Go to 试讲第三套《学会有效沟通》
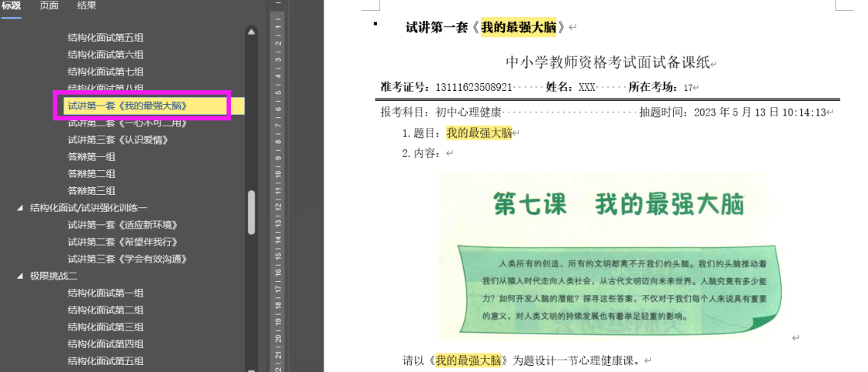 pyautogui.click(x=127, y=259)
